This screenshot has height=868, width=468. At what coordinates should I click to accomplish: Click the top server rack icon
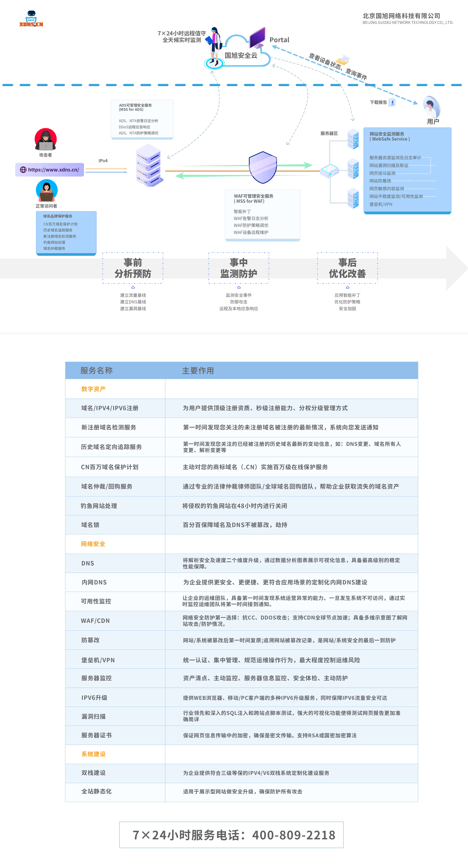point(353,139)
